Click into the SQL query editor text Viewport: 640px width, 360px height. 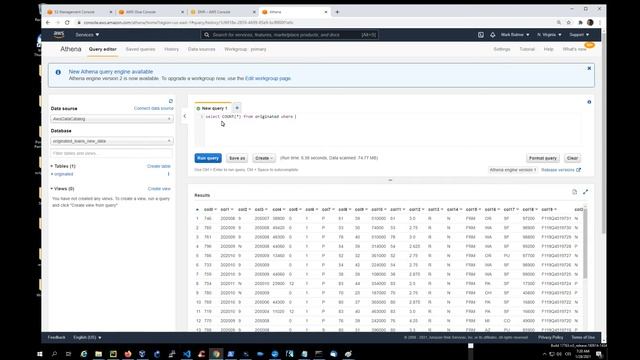click(x=251, y=117)
